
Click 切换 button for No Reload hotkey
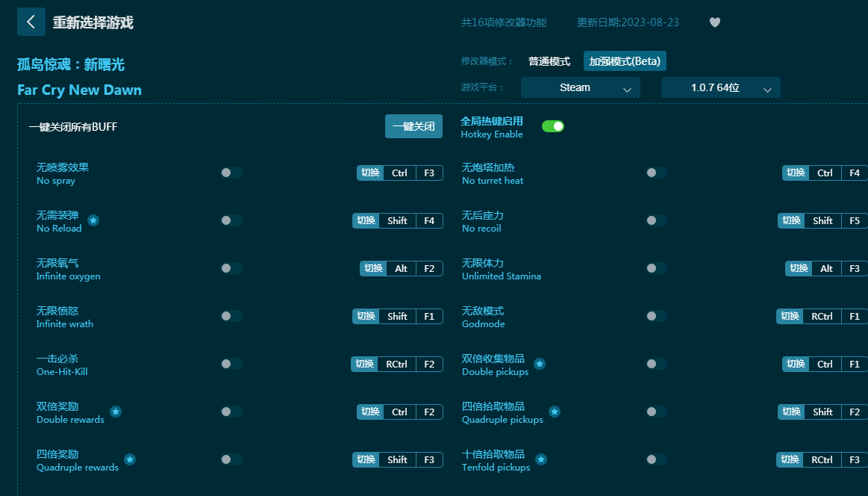[366, 220]
